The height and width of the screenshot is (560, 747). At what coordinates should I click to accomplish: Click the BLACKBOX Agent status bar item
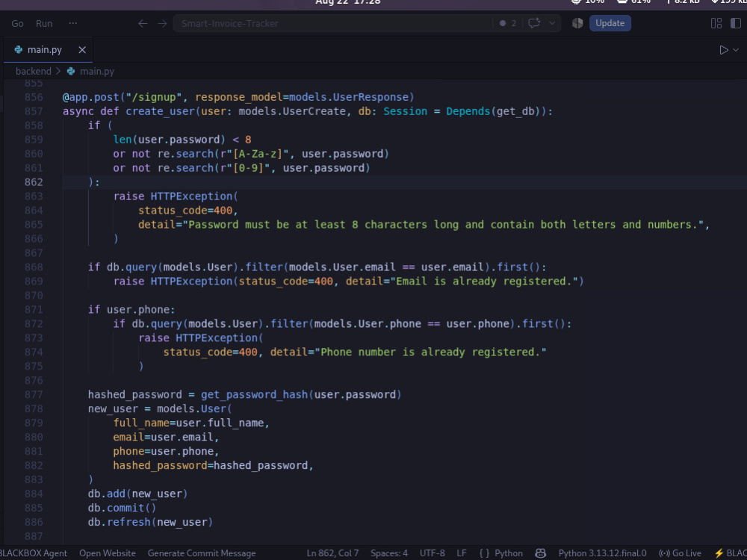34,553
